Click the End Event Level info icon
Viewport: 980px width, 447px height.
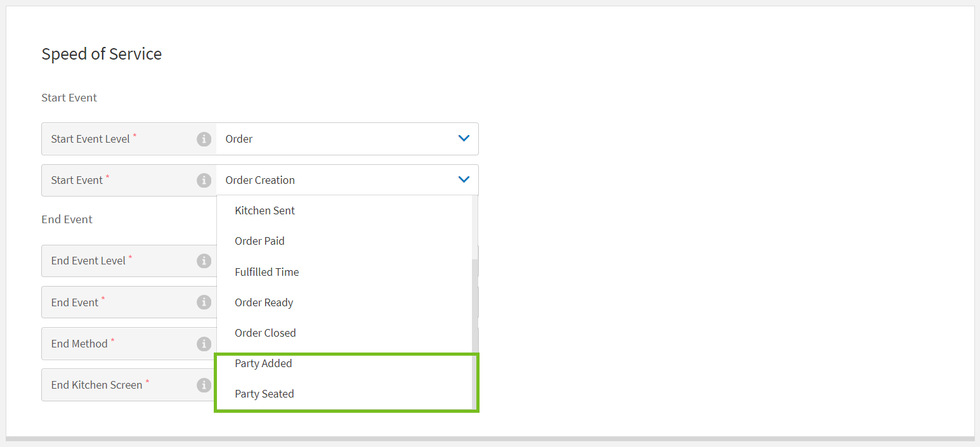point(204,261)
